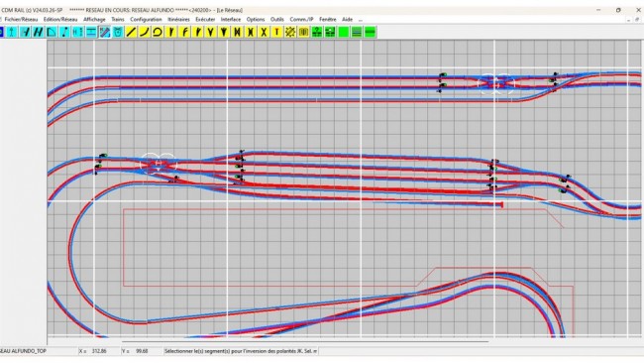Select the yellow curved track tool
The width and height of the screenshot is (644, 363).
coord(145,32)
